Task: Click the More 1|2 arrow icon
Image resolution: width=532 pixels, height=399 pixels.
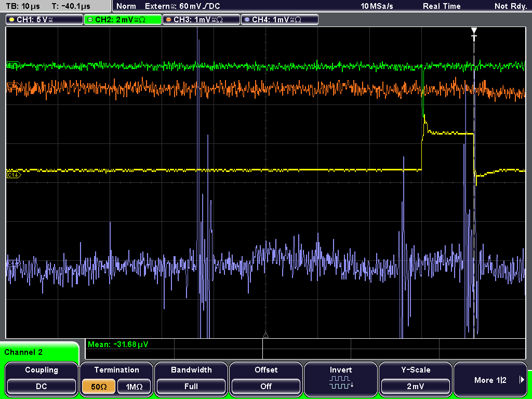Action: [522, 380]
